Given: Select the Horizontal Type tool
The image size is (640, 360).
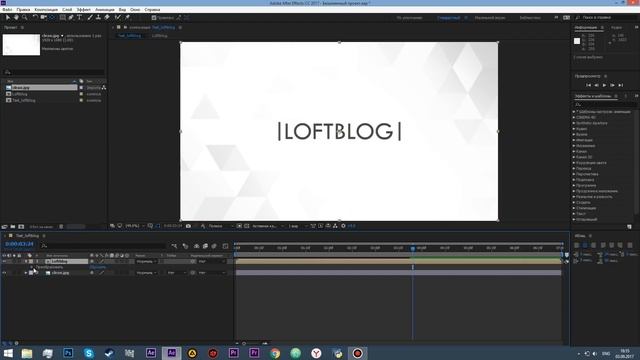Looking at the screenshot, I should (x=79, y=18).
